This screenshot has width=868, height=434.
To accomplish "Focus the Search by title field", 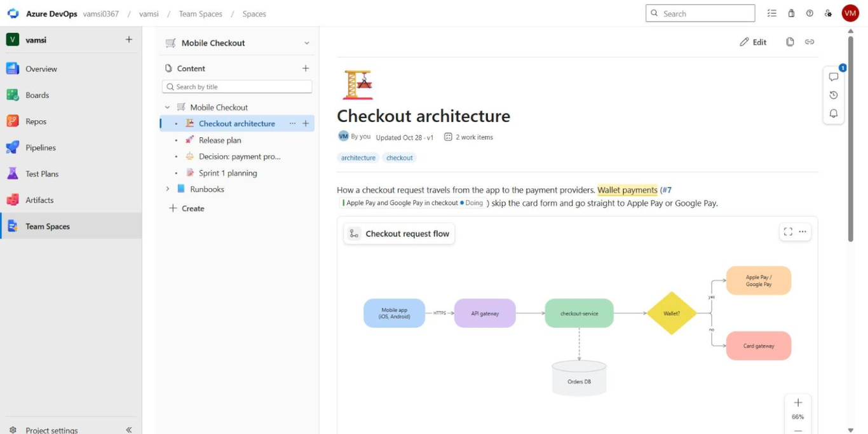I will [237, 86].
